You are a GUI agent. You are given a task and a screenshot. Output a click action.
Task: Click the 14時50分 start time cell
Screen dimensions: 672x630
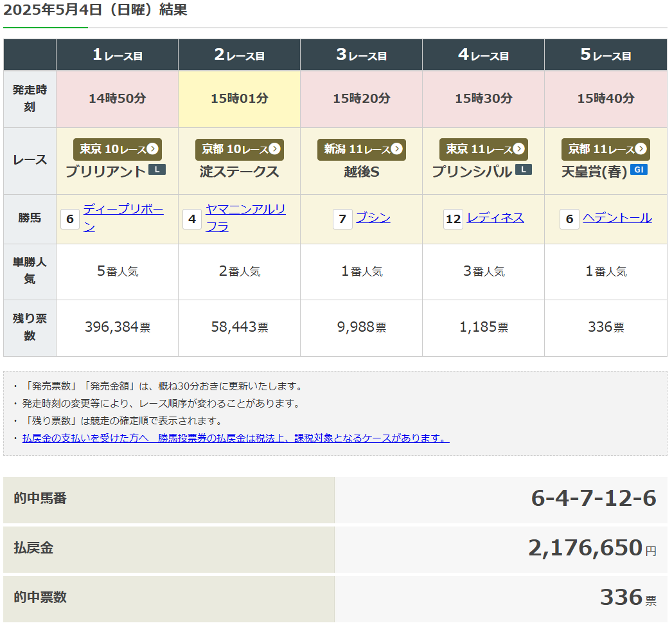pyautogui.click(x=118, y=98)
